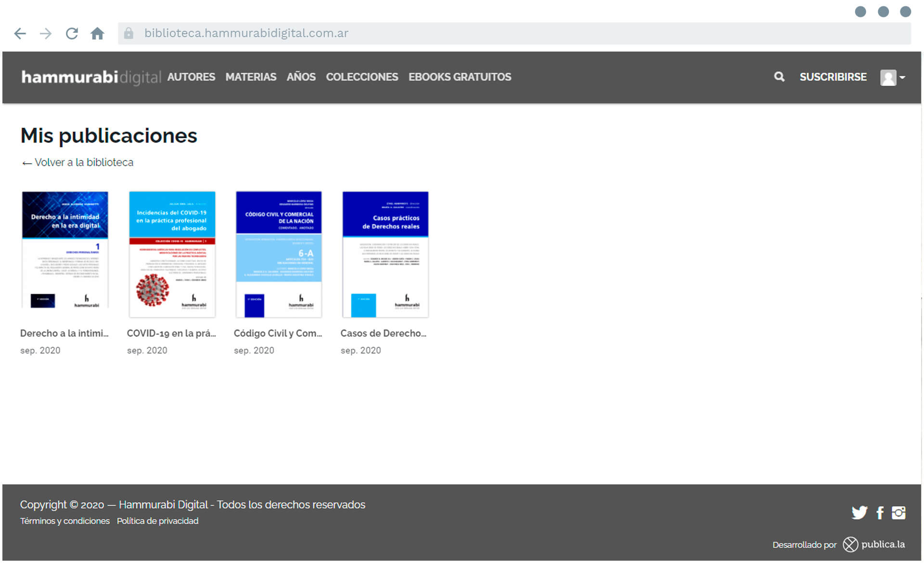The width and height of the screenshot is (924, 565).
Task: Open the AUTORES menu
Action: 191,77
